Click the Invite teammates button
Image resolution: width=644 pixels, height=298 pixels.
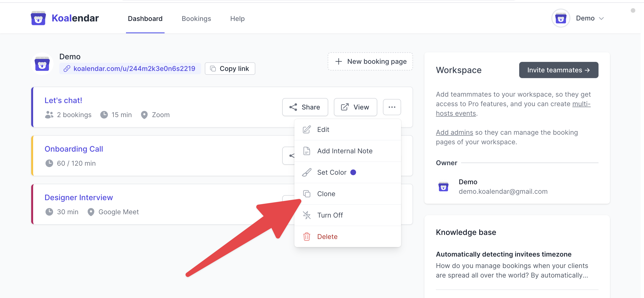pos(558,70)
